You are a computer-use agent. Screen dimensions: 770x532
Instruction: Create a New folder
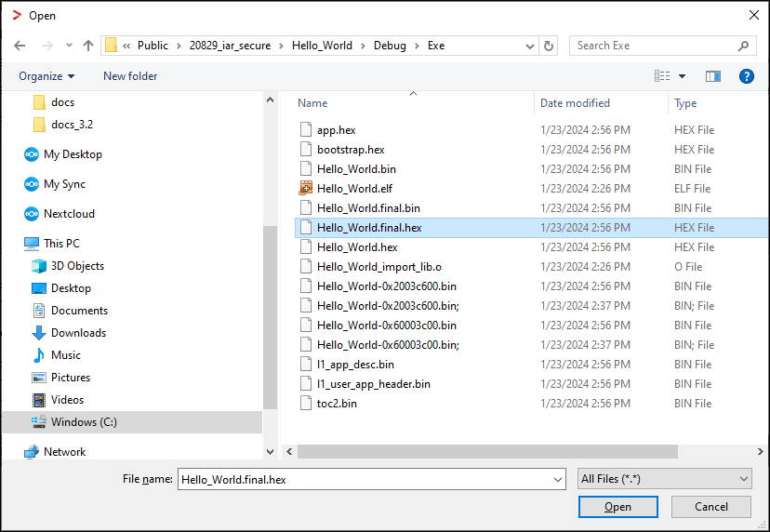click(130, 76)
